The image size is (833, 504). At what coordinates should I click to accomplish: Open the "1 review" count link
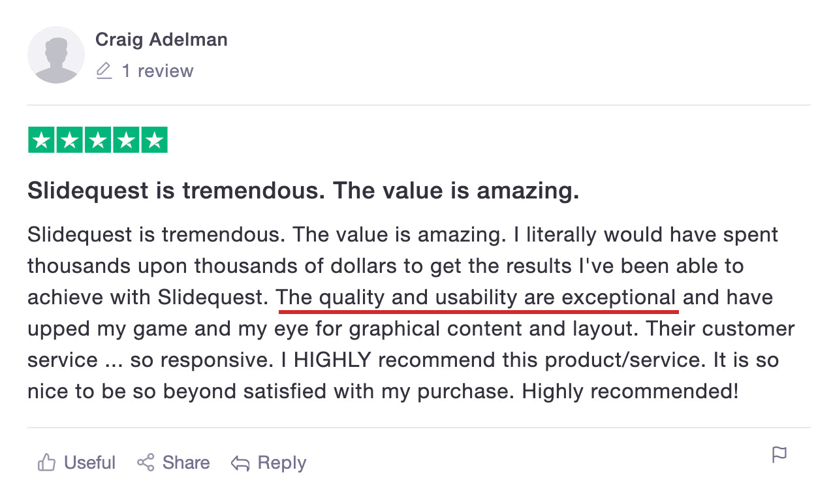click(x=157, y=71)
